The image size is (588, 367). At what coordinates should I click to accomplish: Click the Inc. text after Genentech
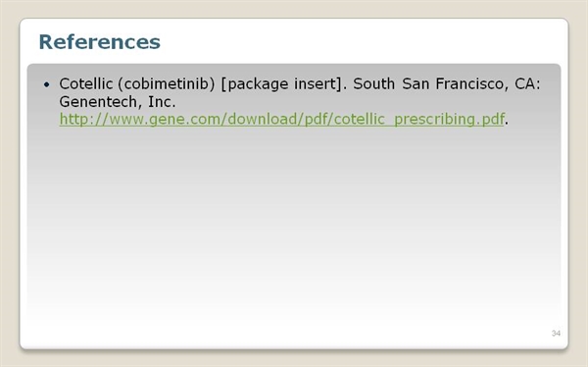(x=162, y=102)
